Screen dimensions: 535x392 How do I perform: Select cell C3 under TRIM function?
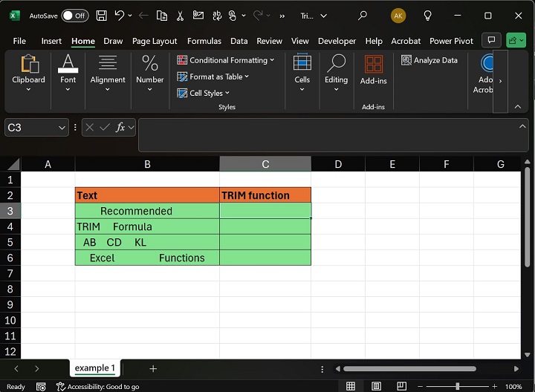[x=265, y=211]
